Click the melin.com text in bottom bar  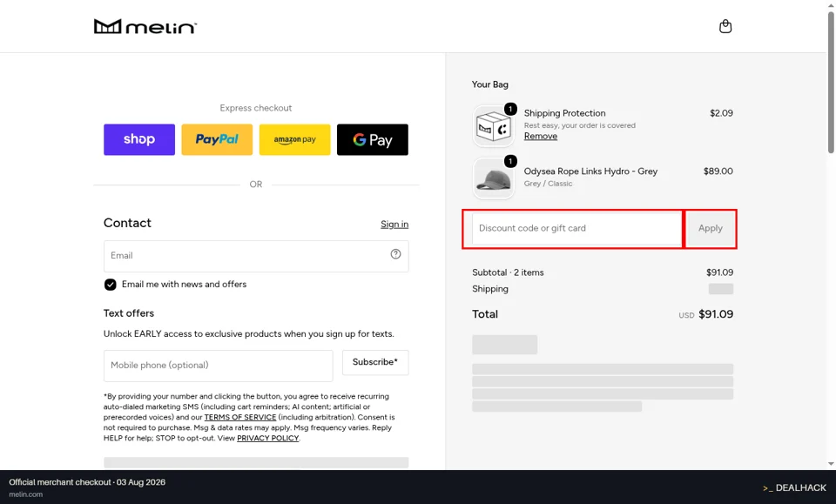[x=25, y=494]
